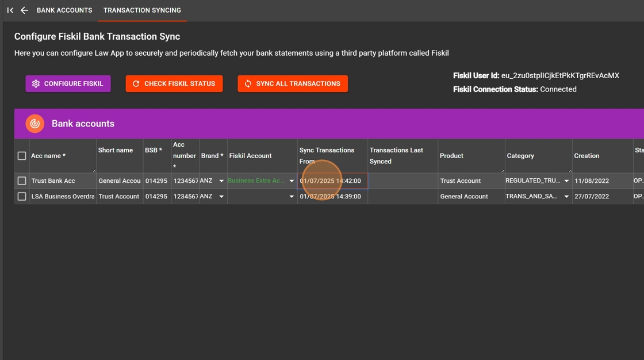The height and width of the screenshot is (360, 644).
Task: Click the empty Transactions Last Synced cell for Trust Bank Acc
Action: tap(403, 181)
